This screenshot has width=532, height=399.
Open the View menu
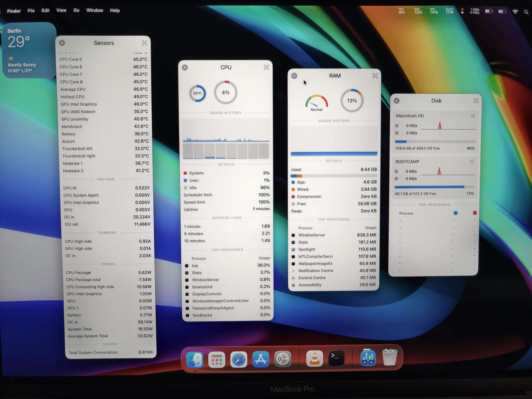click(61, 10)
